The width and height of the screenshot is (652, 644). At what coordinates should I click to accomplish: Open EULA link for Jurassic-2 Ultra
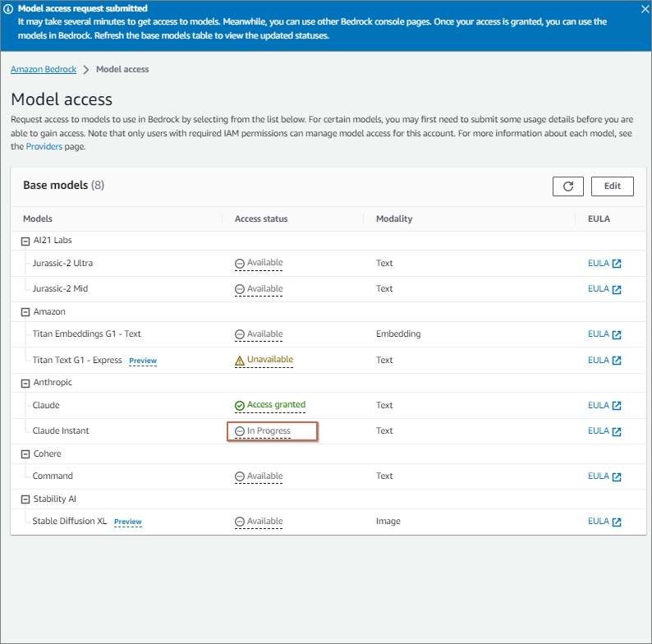(x=604, y=263)
